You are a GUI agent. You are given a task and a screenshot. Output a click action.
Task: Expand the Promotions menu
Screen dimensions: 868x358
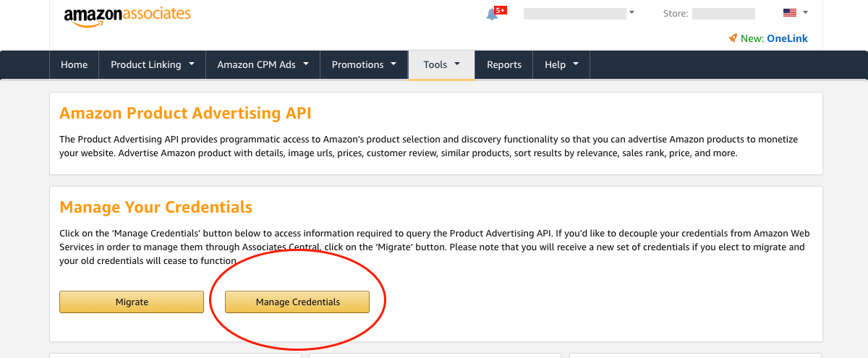[365, 64]
